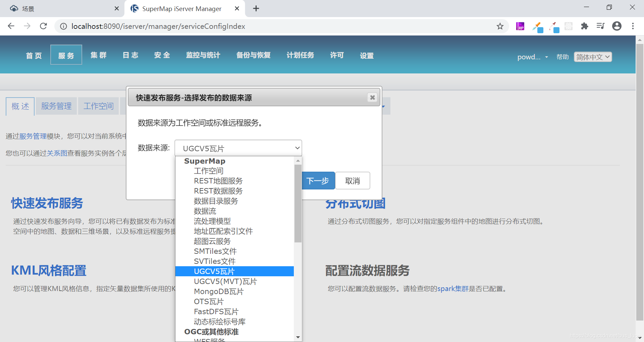Open the 配置流数据服务 heading
Screen dimensions: 644x342
(x=367, y=271)
